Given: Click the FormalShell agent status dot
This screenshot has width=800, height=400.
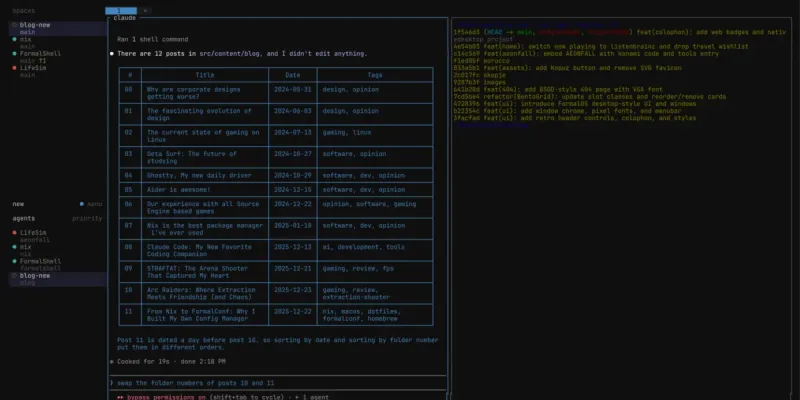Looking at the screenshot, I should pyautogui.click(x=14, y=261).
